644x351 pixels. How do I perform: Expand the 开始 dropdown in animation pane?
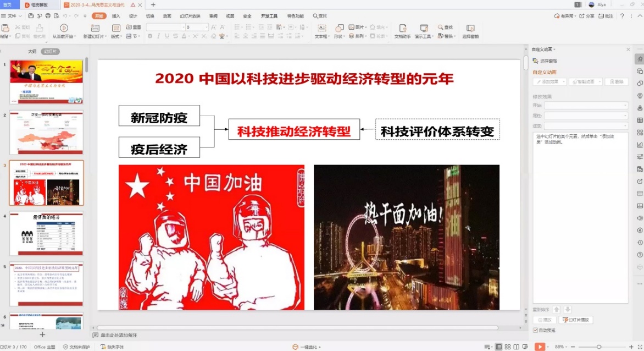586,105
